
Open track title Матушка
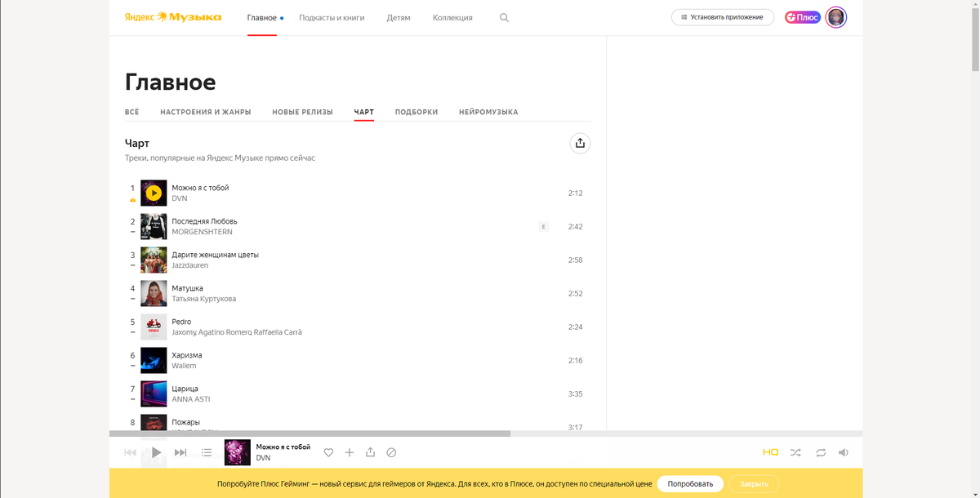(x=187, y=288)
